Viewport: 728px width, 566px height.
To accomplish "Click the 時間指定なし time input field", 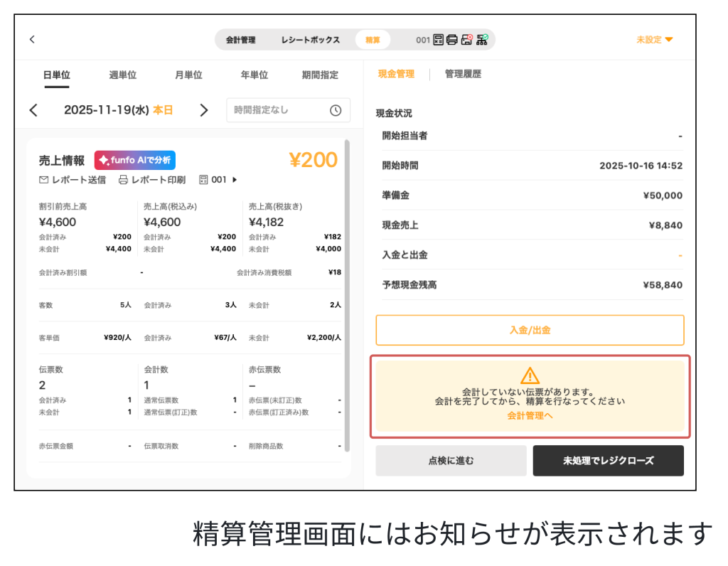I will 281,110.
